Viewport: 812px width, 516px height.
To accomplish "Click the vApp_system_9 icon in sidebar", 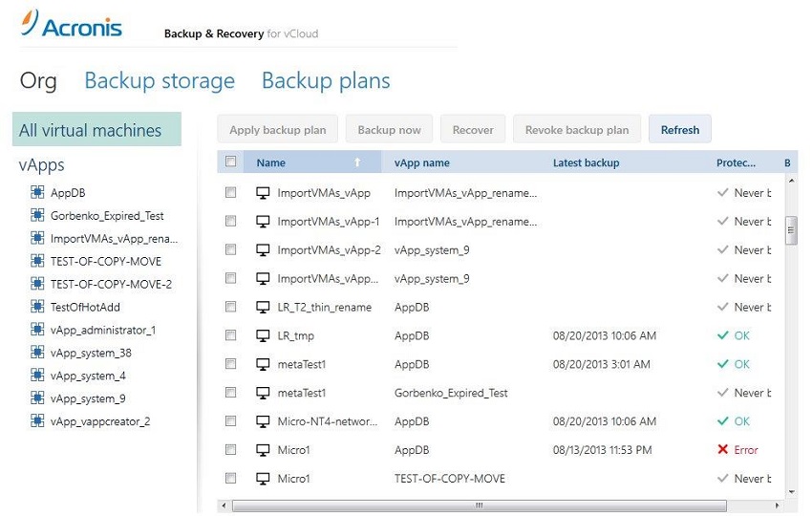I will [x=37, y=398].
